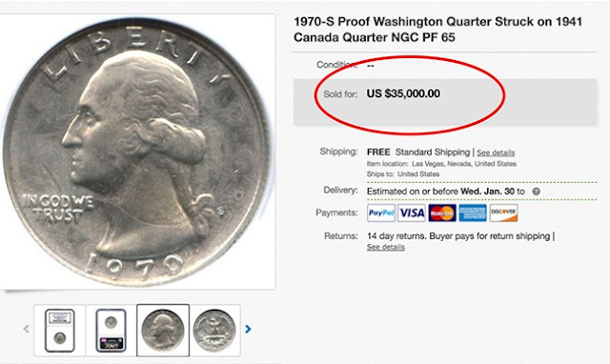Open returns See details link
This screenshot has height=364, width=610.
click(x=385, y=247)
